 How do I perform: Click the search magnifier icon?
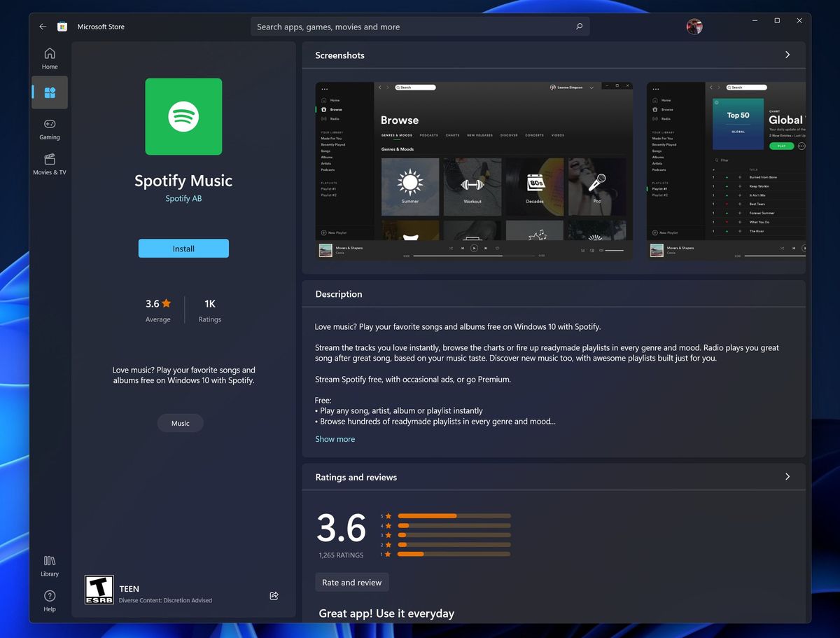[x=579, y=26]
